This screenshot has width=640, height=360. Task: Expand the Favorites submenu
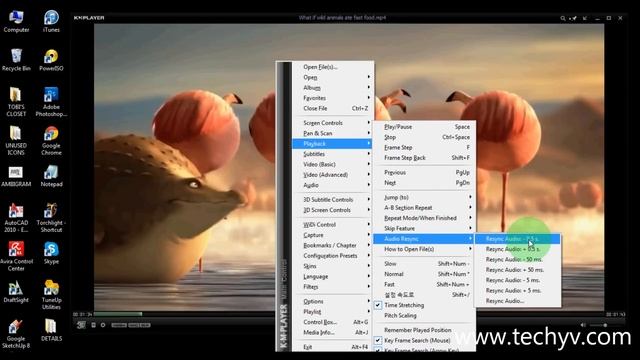click(x=332, y=98)
